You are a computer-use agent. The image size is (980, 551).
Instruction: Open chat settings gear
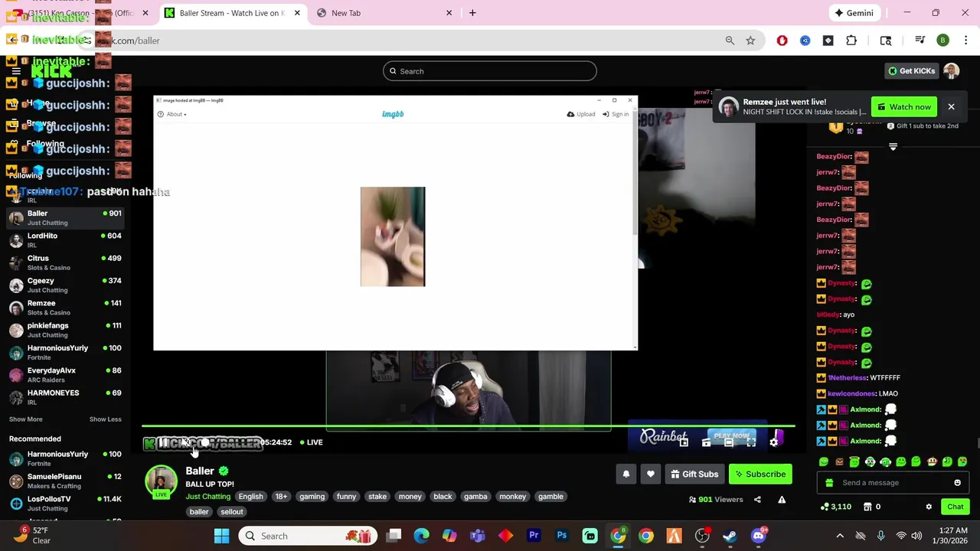(x=929, y=507)
